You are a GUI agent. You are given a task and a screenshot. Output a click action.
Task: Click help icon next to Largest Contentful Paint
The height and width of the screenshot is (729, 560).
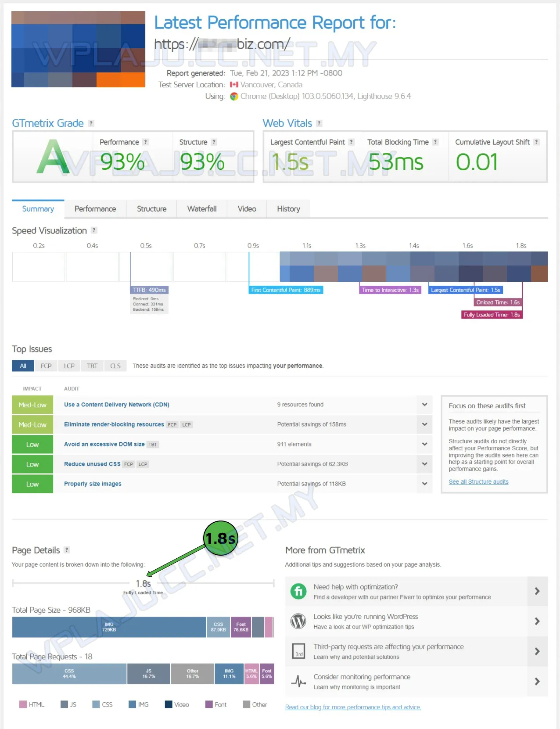pos(351,142)
